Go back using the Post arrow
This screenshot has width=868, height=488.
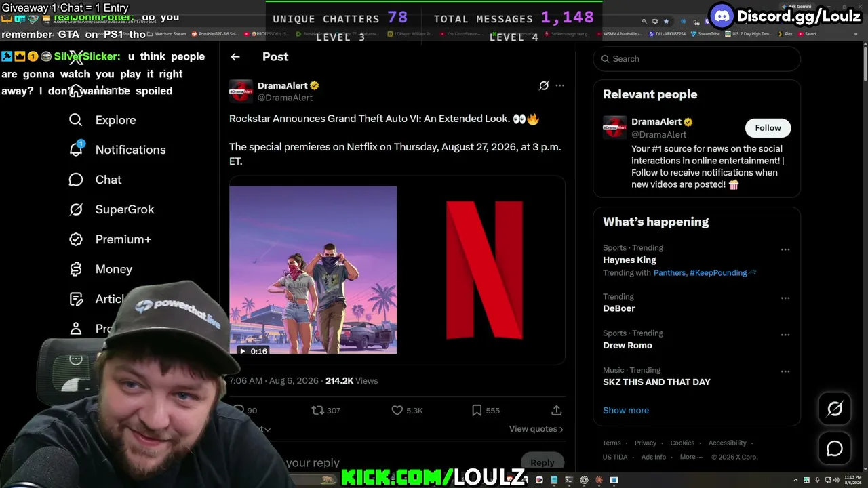235,57
